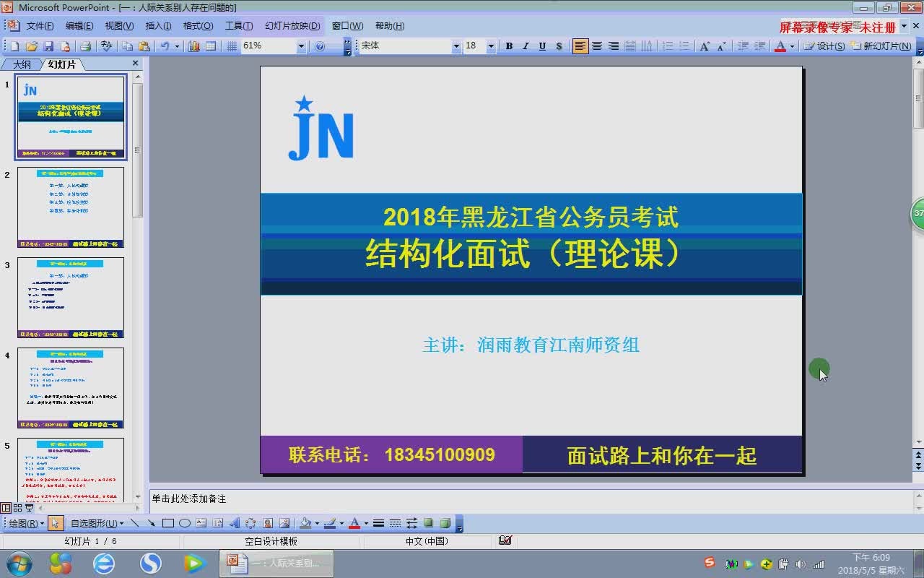Open an existing file using folder icon
924x578 pixels.
32,46
